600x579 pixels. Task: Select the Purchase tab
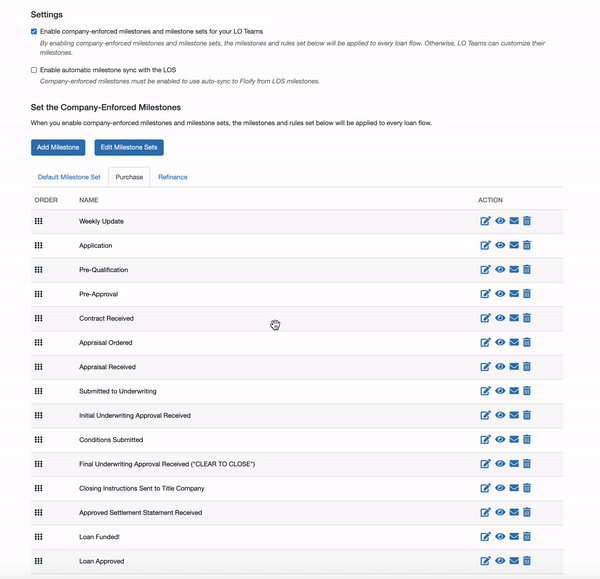coord(129,177)
